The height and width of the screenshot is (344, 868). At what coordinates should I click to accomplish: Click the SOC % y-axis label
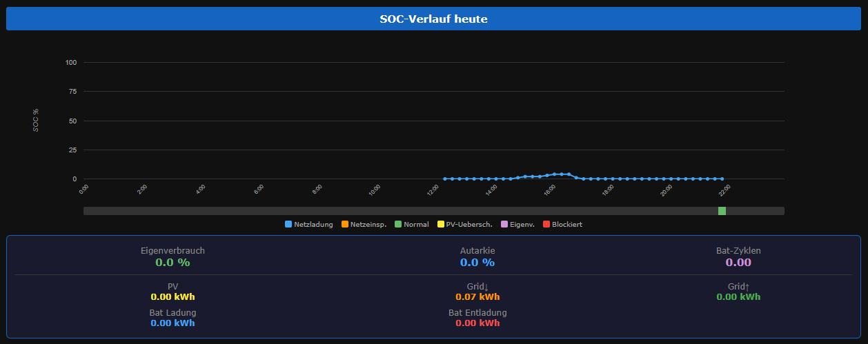[x=36, y=120]
